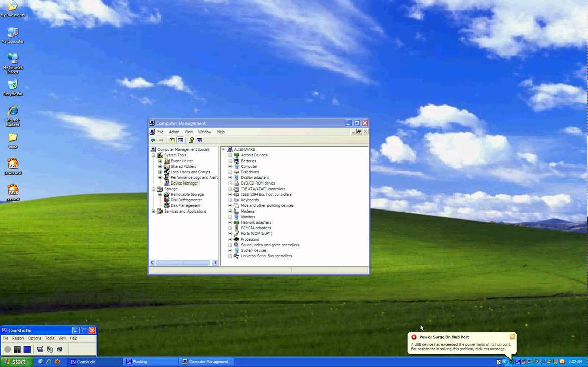Collapse the Storage tree node
Viewport: 588px width, 367px height.
point(153,189)
